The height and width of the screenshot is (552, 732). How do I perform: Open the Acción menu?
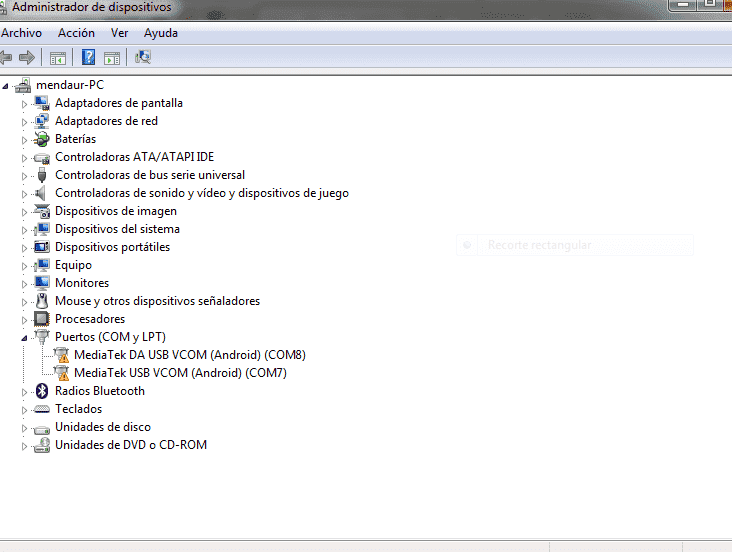[x=76, y=33]
